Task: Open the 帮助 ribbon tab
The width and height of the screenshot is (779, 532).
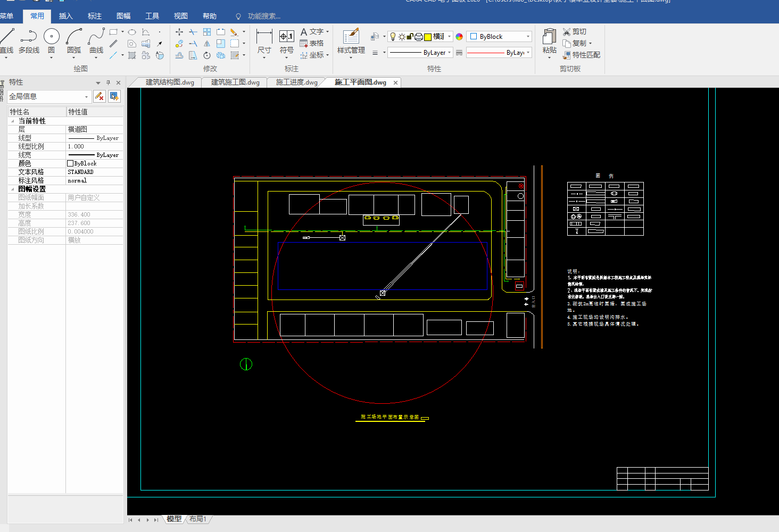Action: tap(210, 16)
